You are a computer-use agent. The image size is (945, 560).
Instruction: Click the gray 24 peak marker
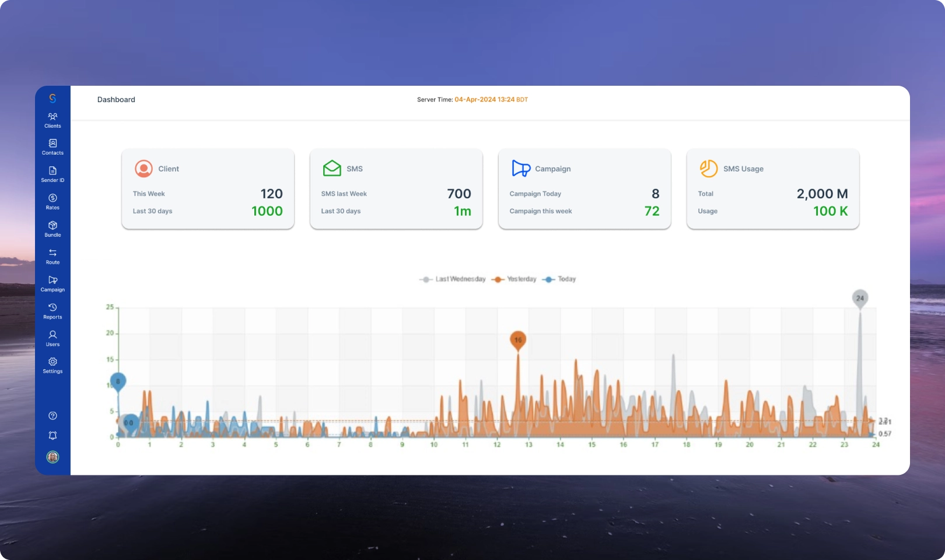click(x=860, y=298)
